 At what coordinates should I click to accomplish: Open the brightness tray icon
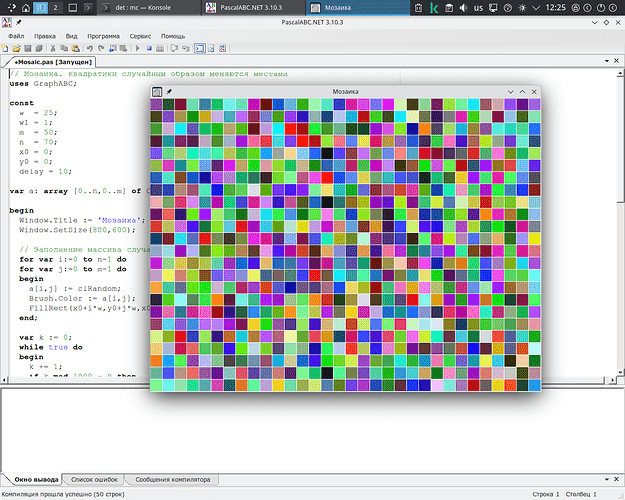click(521, 8)
